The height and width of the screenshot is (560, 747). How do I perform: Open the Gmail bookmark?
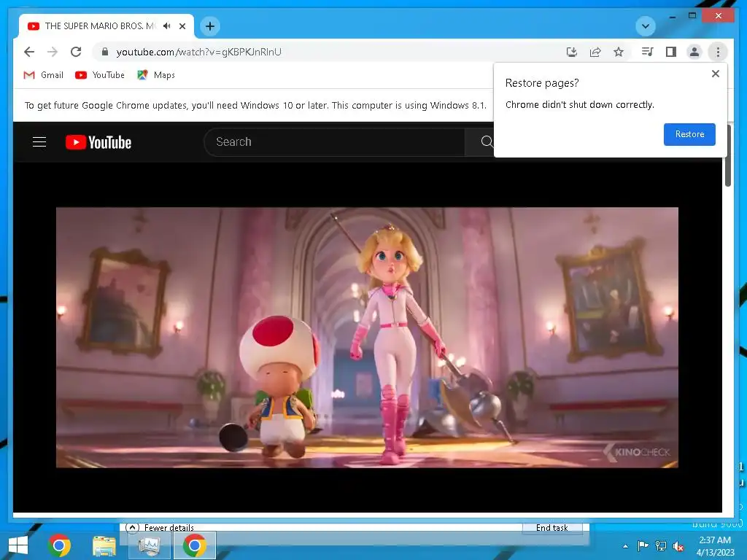click(43, 75)
